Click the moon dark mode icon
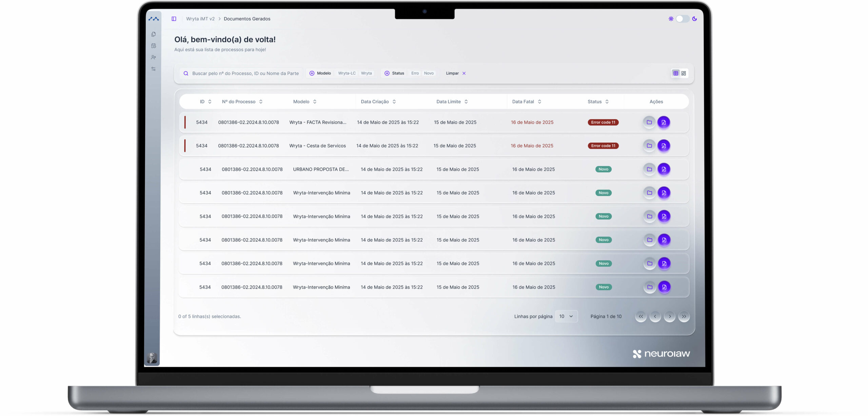This screenshot has height=416, width=868. click(694, 19)
